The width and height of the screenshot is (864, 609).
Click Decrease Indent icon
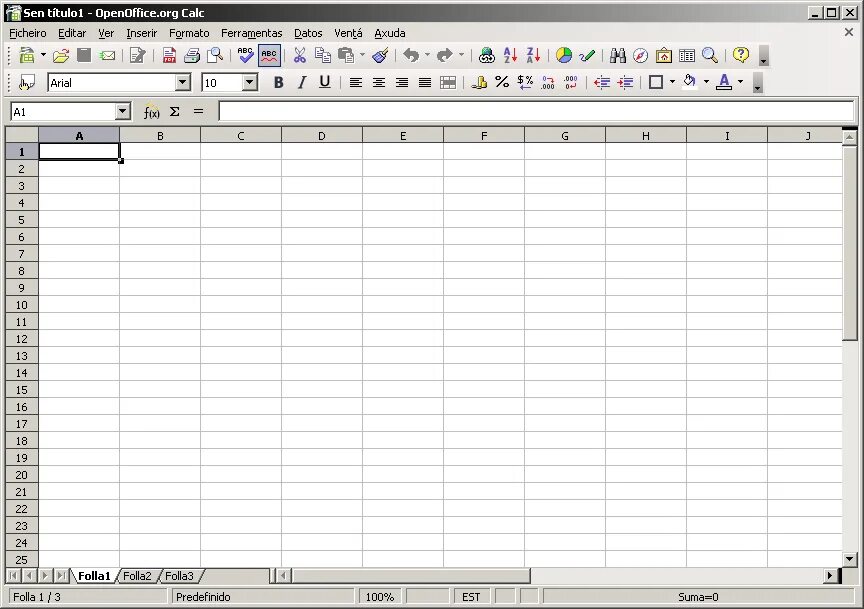point(602,83)
